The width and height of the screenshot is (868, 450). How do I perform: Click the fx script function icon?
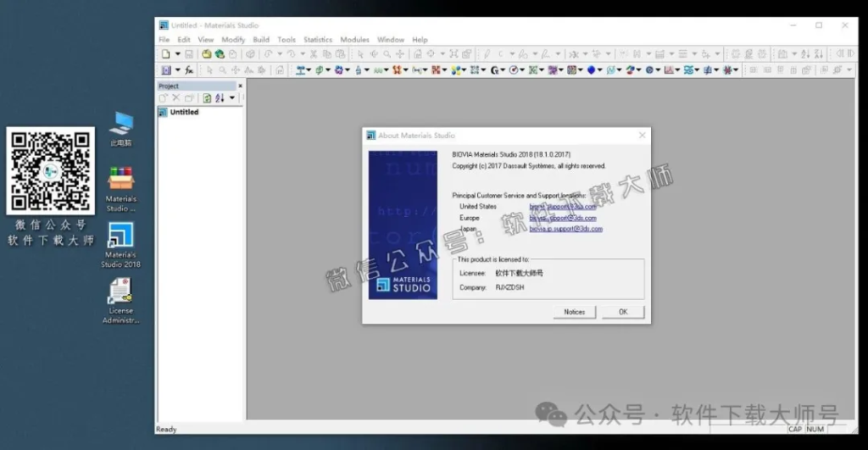[x=189, y=70]
